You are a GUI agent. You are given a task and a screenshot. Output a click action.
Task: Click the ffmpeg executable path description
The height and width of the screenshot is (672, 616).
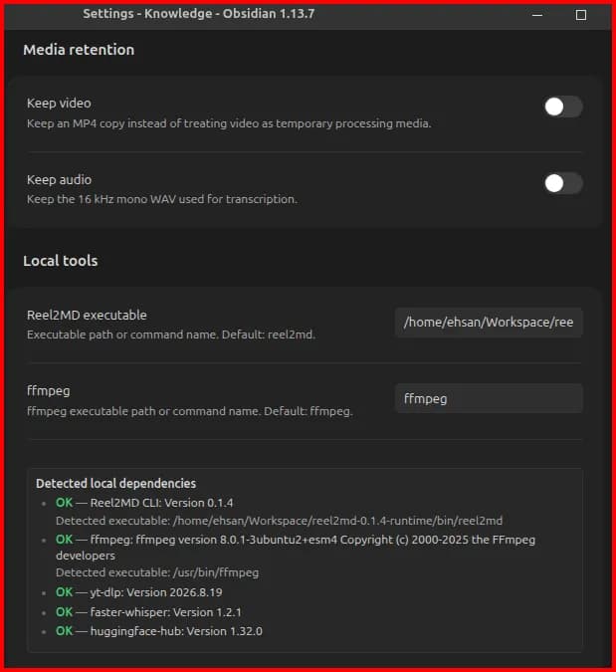point(190,411)
